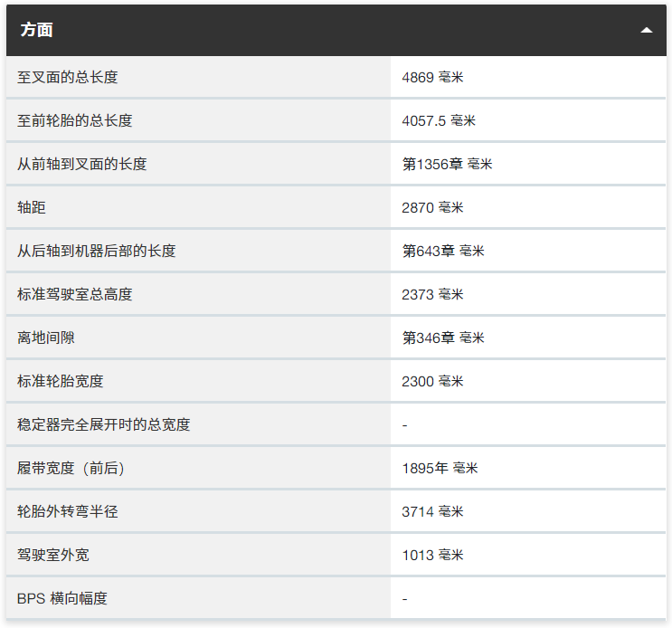Select the 至叉面的总长度 row label
This screenshot has width=672, height=628.
[68, 78]
